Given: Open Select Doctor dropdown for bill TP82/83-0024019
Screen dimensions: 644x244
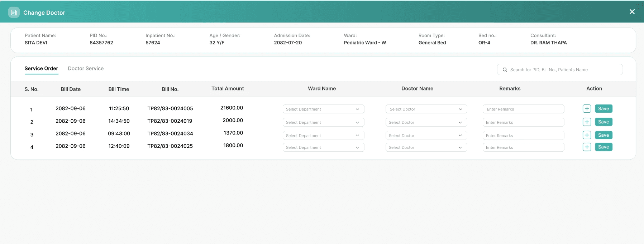Looking at the screenshot, I should click(x=426, y=122).
